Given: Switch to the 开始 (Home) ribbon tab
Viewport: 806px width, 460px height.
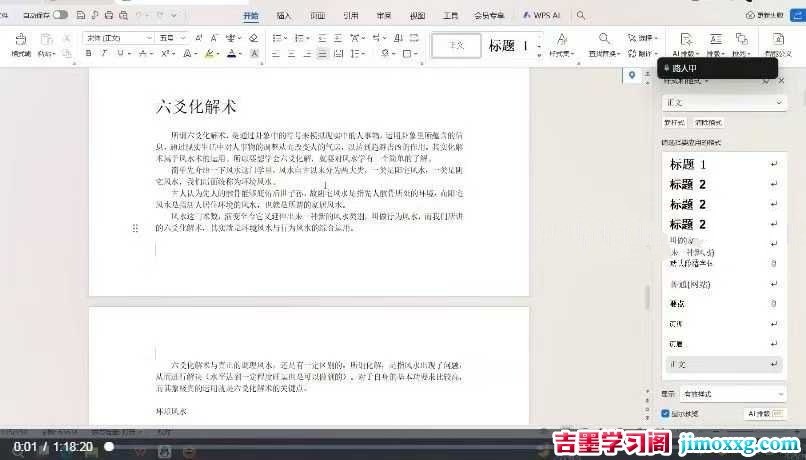Looking at the screenshot, I should tap(251, 16).
